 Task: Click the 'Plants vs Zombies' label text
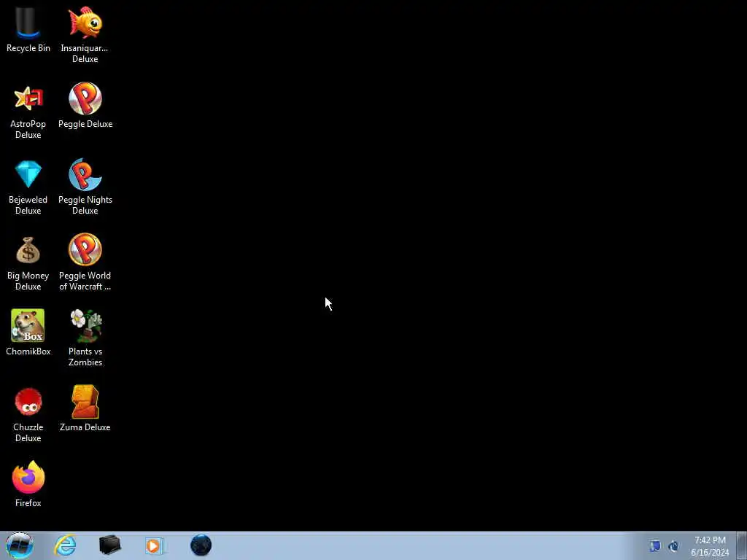[x=85, y=357]
